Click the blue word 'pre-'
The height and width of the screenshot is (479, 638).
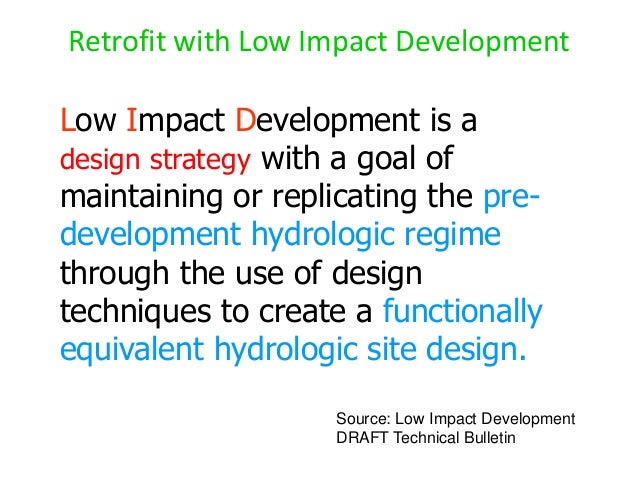511,199
